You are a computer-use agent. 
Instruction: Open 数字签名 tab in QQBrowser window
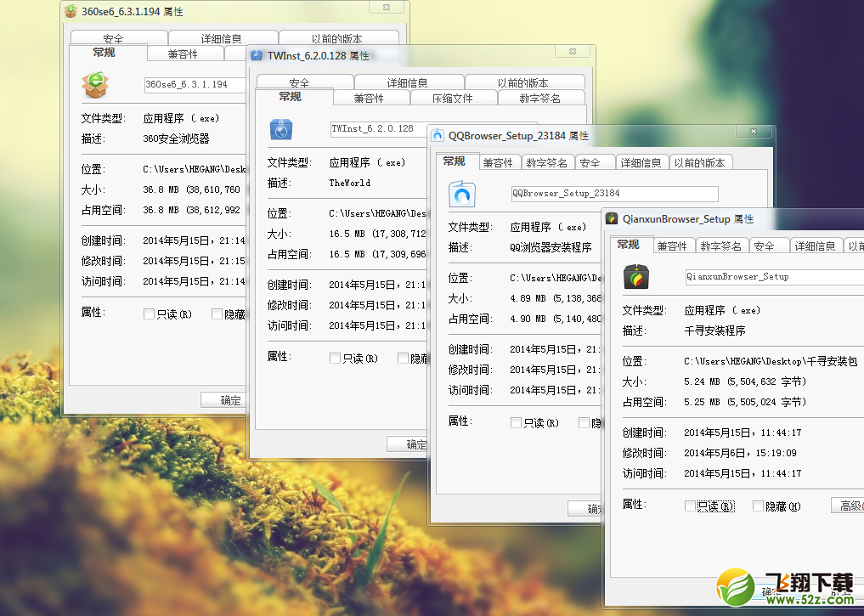click(x=547, y=162)
